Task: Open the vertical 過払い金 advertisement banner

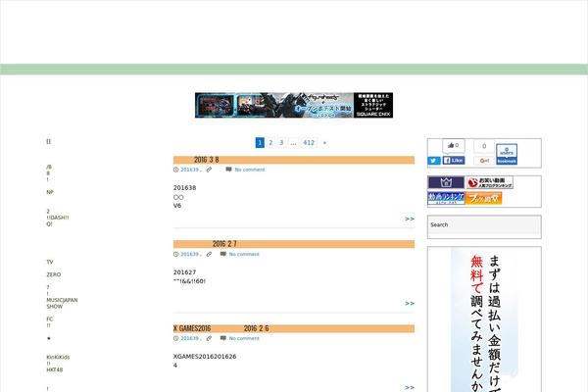Action: tap(484, 320)
